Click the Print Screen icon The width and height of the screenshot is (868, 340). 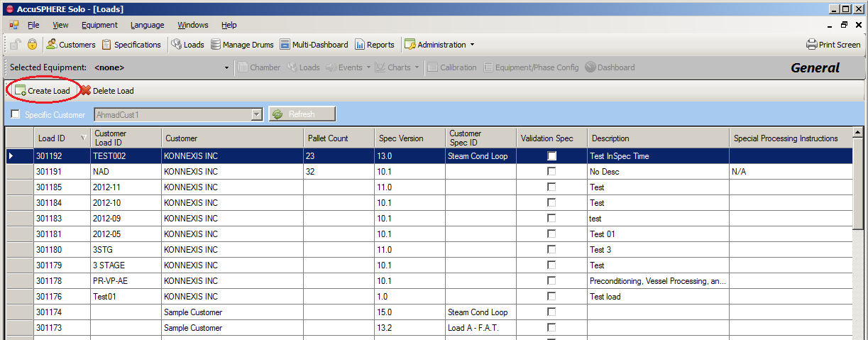812,45
